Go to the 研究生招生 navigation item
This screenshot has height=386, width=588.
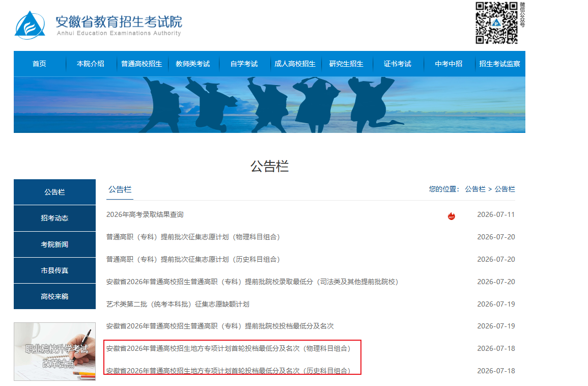coord(346,64)
